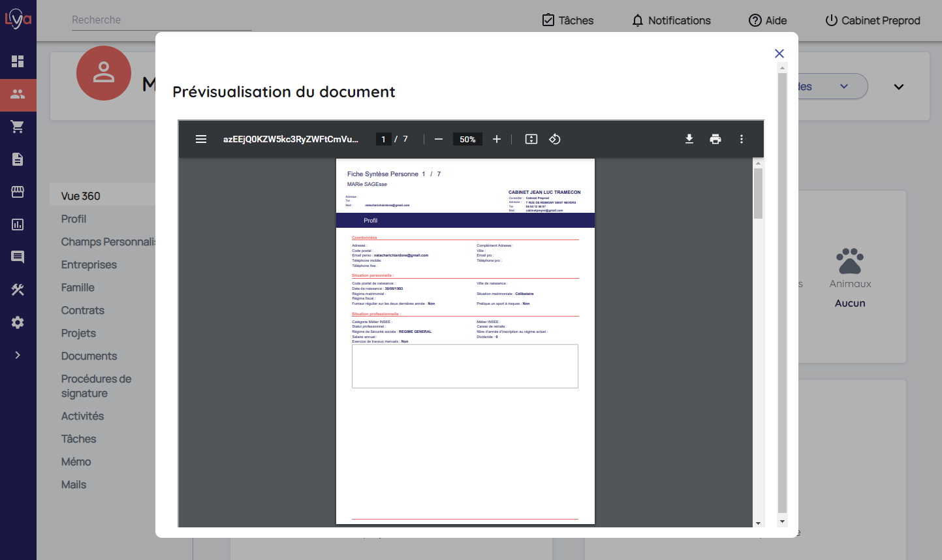The width and height of the screenshot is (942, 560).
Task: Click the fit to page icon
Action: point(531,139)
